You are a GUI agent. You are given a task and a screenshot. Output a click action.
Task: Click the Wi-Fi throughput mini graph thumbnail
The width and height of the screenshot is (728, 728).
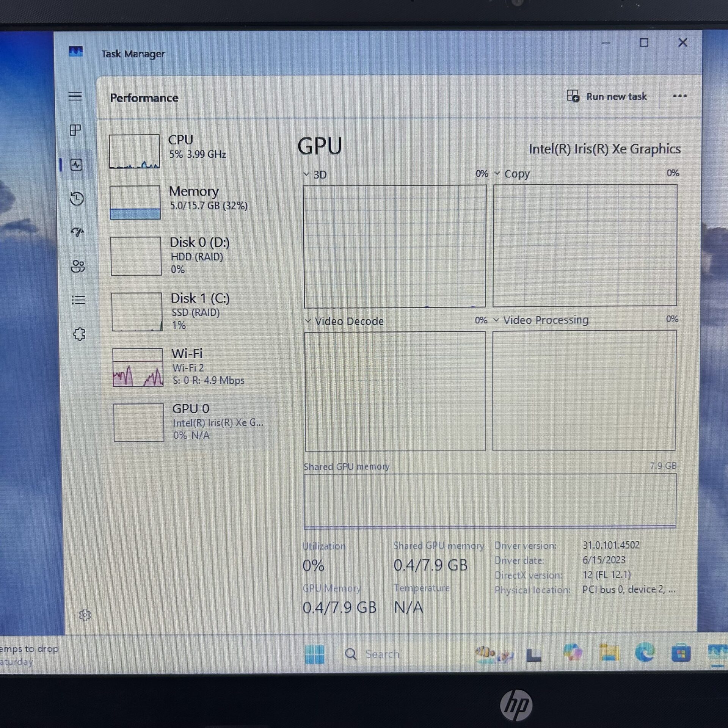138,367
